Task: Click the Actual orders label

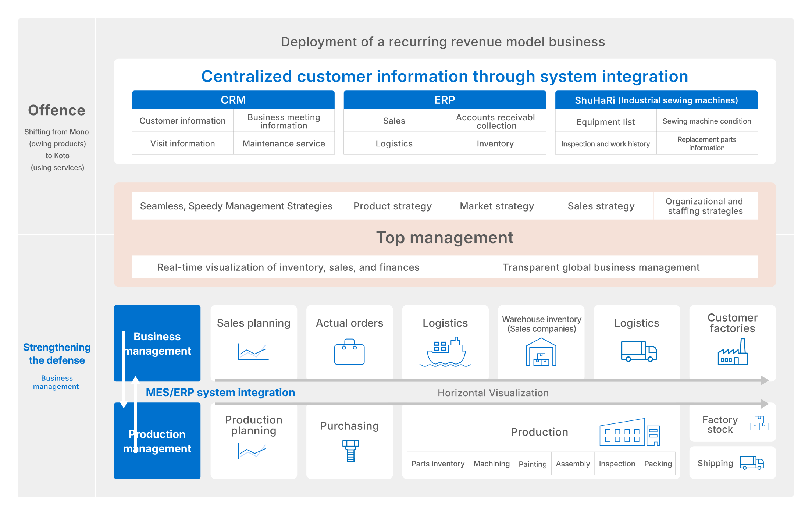Action: 349,323
